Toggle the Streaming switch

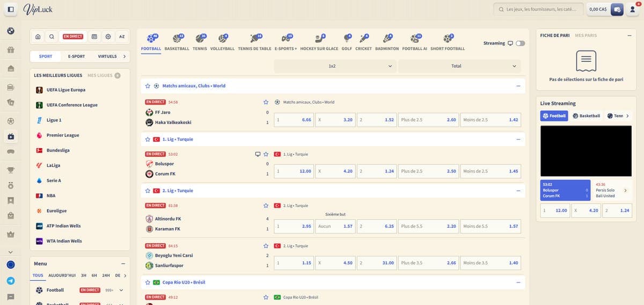(x=520, y=43)
